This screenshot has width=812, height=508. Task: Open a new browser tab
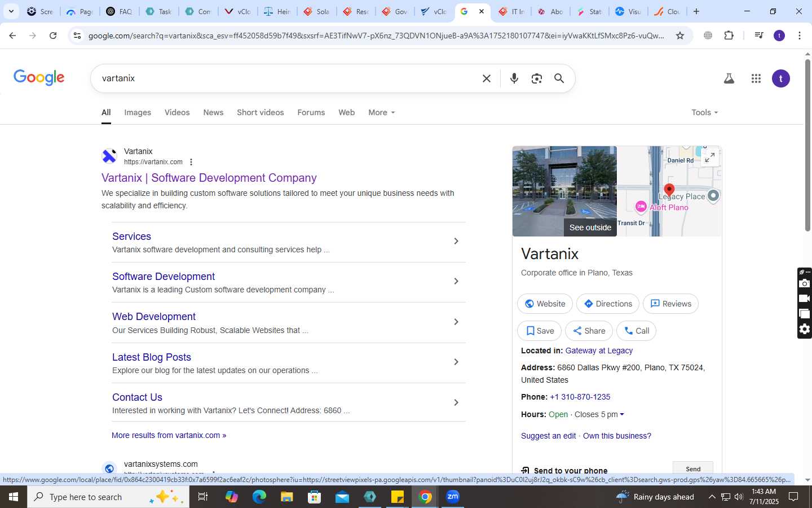tap(696, 11)
